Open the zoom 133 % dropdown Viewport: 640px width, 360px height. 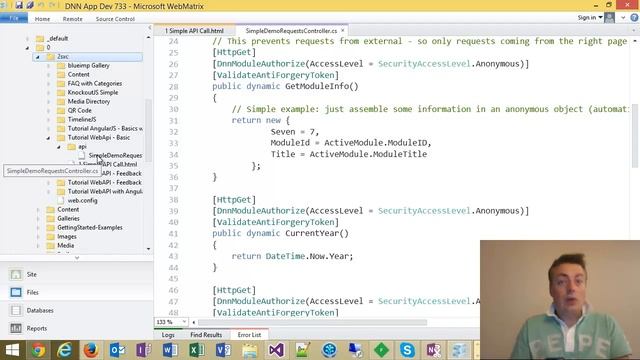(x=184, y=322)
